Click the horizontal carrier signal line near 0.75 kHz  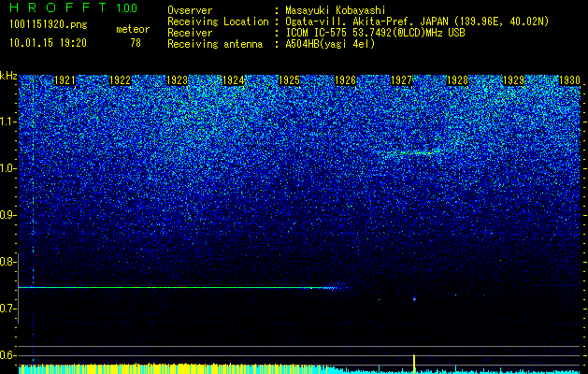click(182, 288)
